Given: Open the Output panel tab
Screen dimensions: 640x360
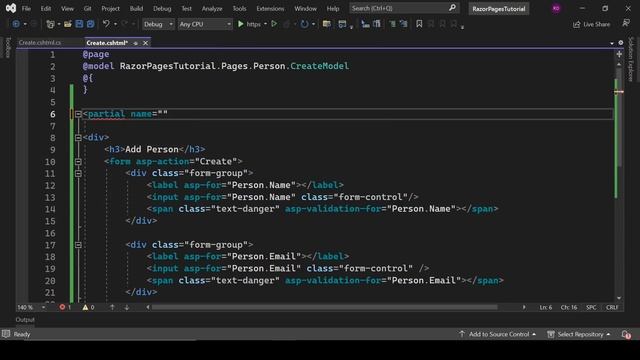Looking at the screenshot, I should [x=25, y=320].
